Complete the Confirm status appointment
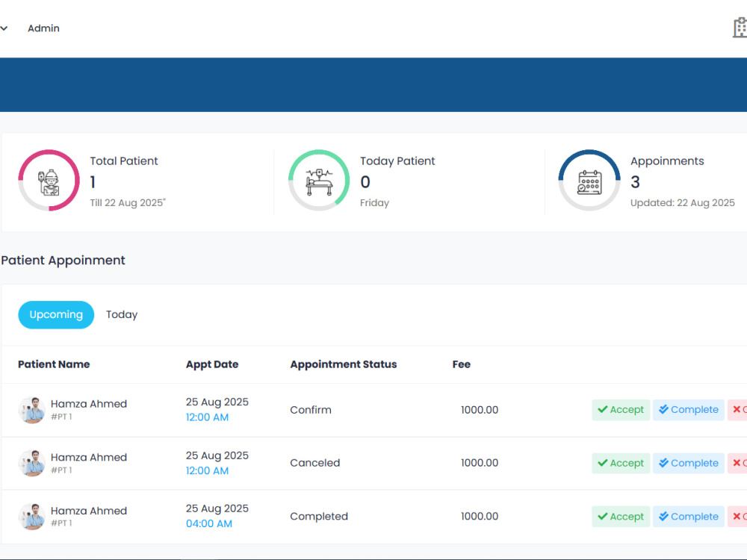Viewport: 747px width, 560px height. pyautogui.click(x=689, y=409)
